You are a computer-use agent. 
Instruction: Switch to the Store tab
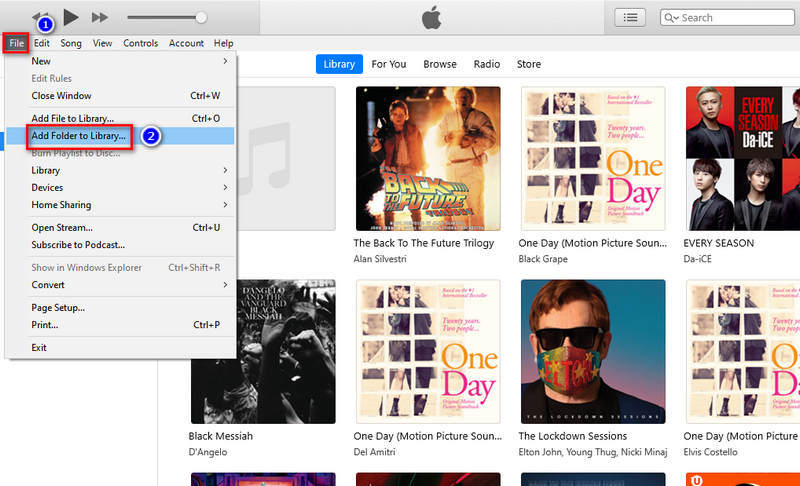coord(529,64)
